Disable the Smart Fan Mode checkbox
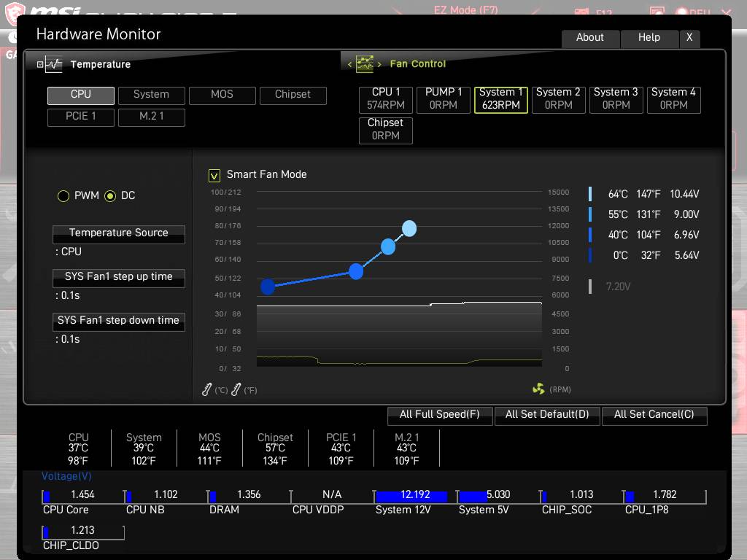Image resolution: width=747 pixels, height=560 pixels. tap(214, 176)
